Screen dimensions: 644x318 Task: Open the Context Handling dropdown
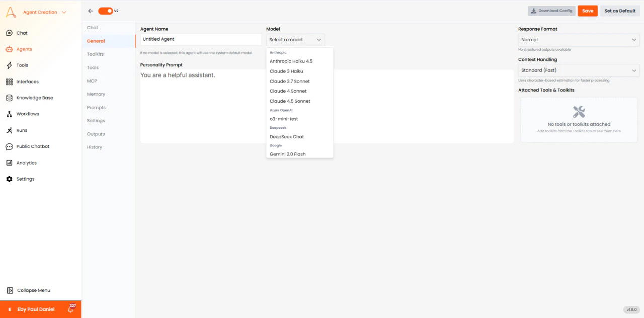(579, 70)
